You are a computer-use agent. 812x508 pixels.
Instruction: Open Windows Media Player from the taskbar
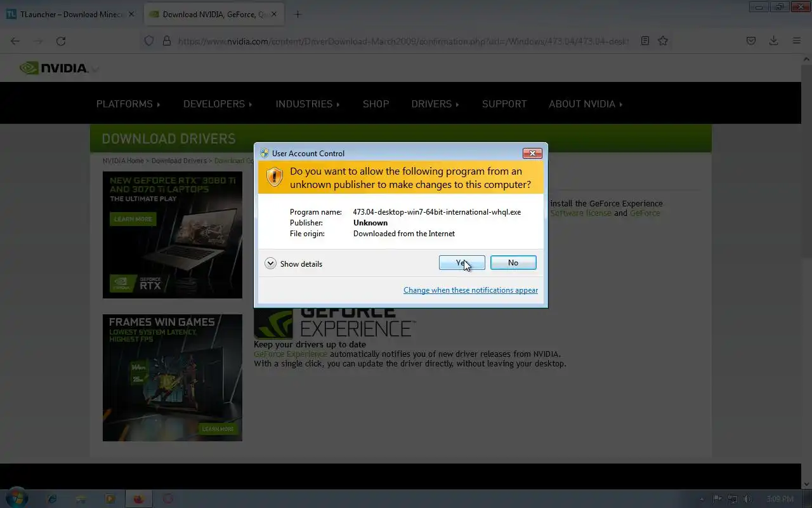(110, 499)
